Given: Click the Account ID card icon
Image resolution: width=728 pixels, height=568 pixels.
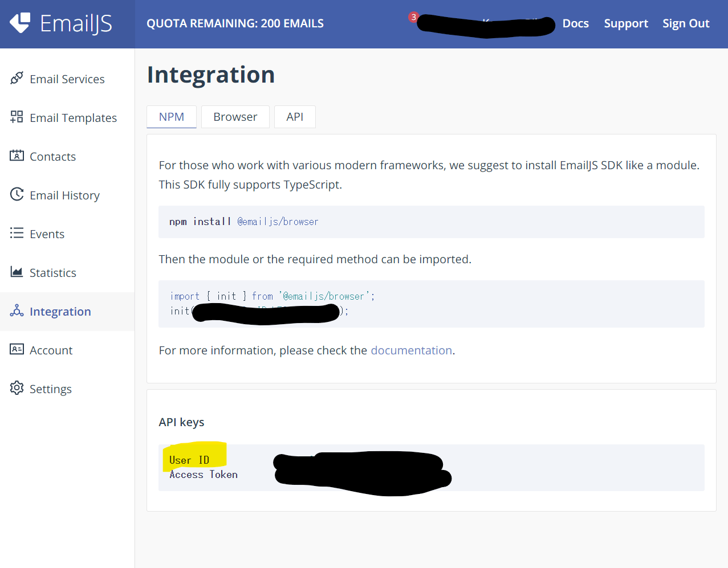Looking at the screenshot, I should [17, 349].
